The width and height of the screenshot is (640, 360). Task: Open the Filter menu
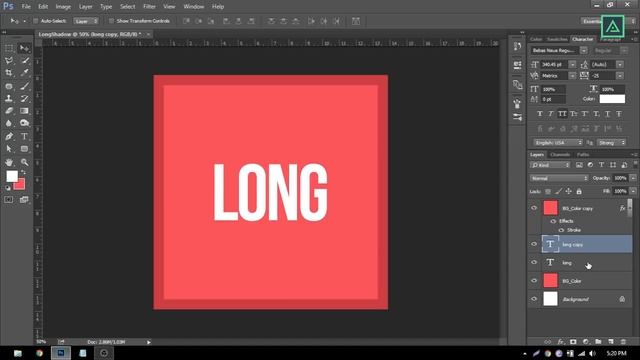pos(149,7)
